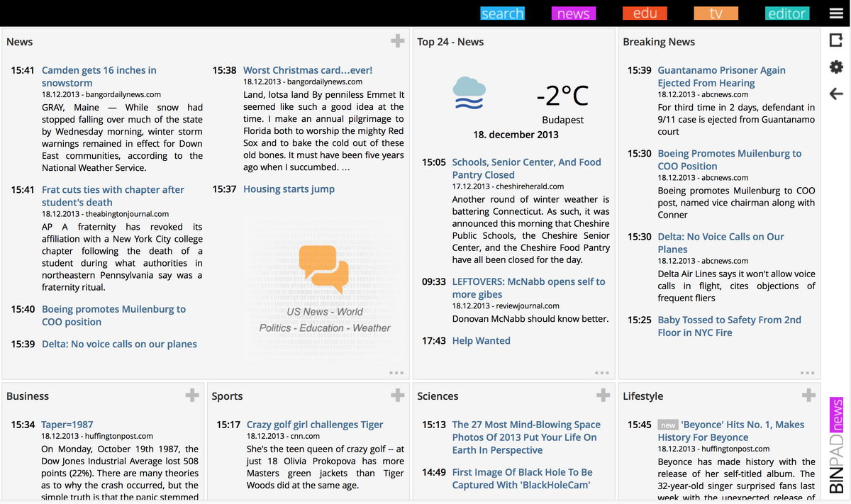Click the Sciences panel title
The width and height of the screenshot is (851, 504).
coord(438,396)
